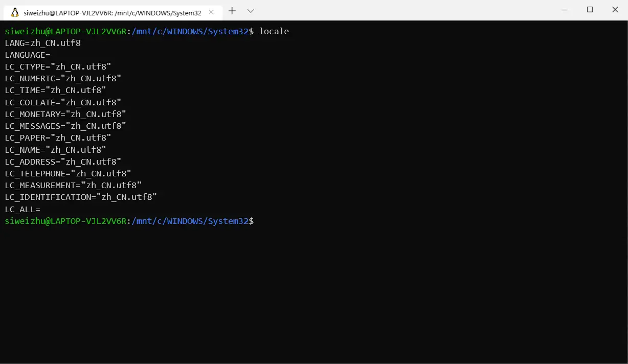The width and height of the screenshot is (628, 364).
Task: Minimize the terminal window
Action: (x=565, y=10)
